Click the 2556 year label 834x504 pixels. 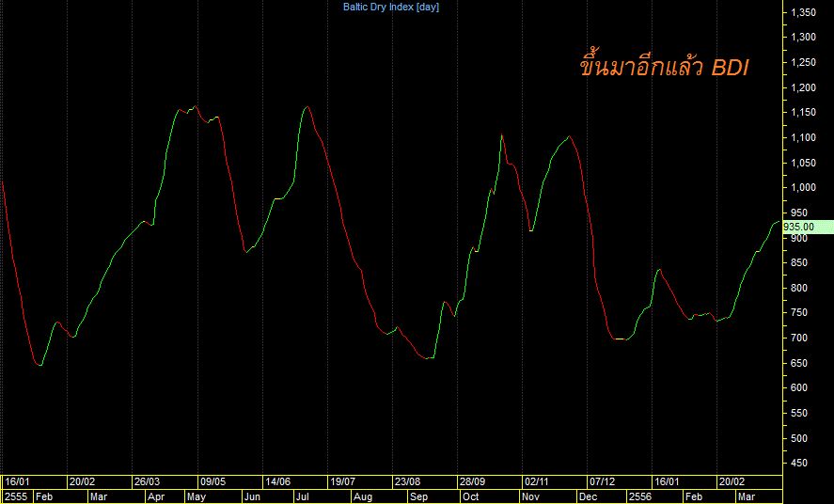pyautogui.click(x=640, y=497)
